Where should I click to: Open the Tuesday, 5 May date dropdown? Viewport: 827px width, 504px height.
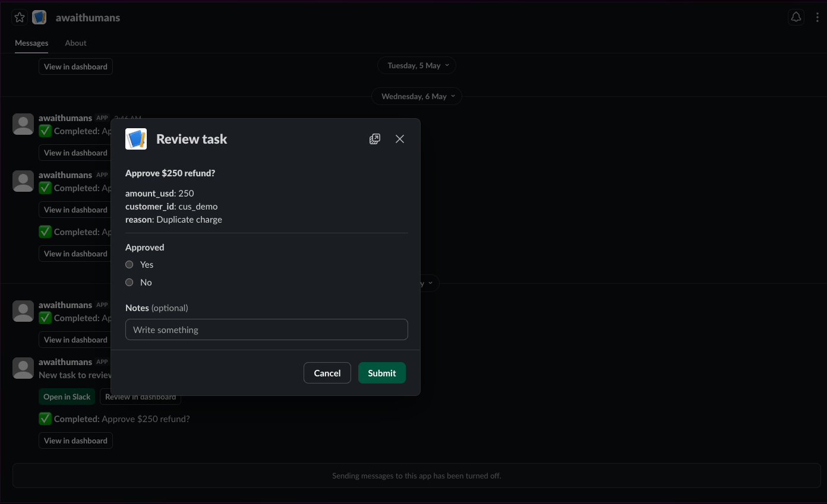(416, 65)
